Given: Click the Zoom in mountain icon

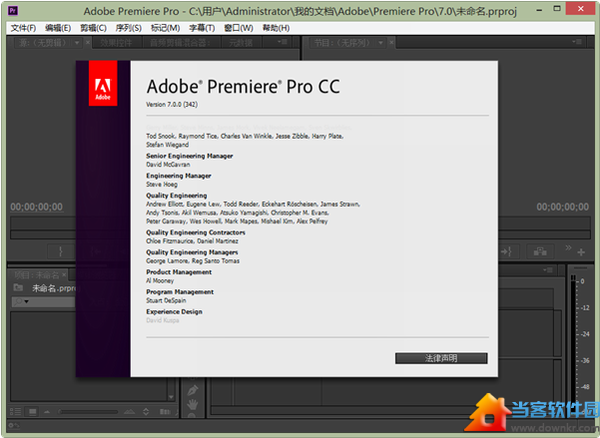Looking at the screenshot, I should 129,412.
